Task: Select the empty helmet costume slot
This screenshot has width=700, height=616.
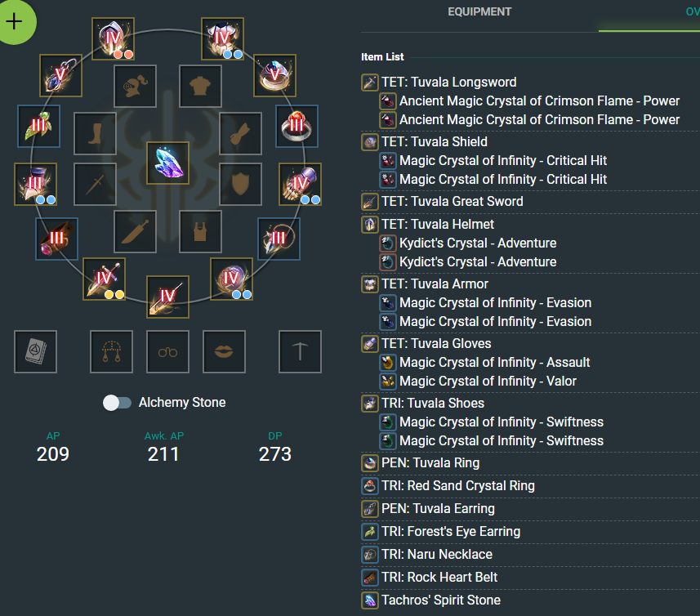Action: [x=136, y=86]
